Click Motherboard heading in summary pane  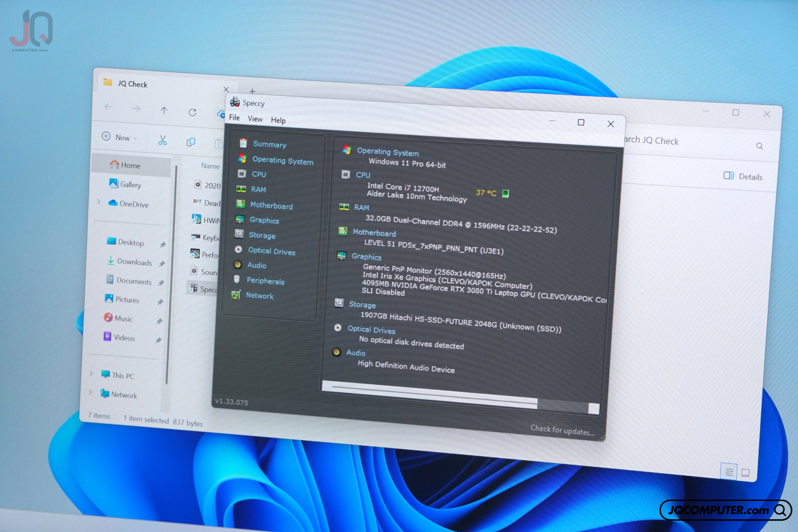click(374, 233)
